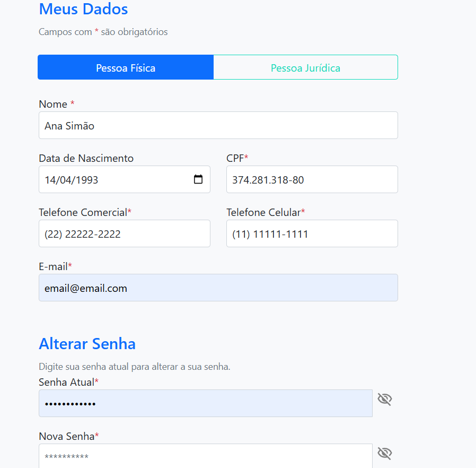
Task: Click the Telefone Comercial input field
Action: pos(124,233)
